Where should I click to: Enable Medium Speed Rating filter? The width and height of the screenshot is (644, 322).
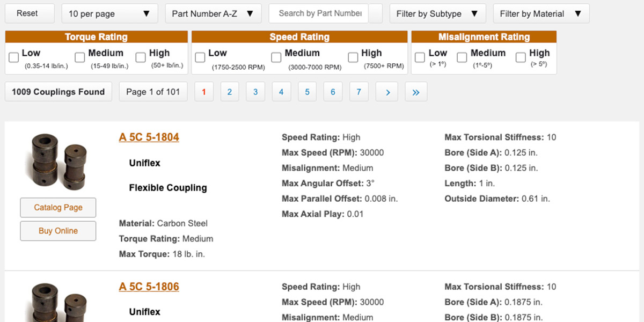(x=276, y=57)
